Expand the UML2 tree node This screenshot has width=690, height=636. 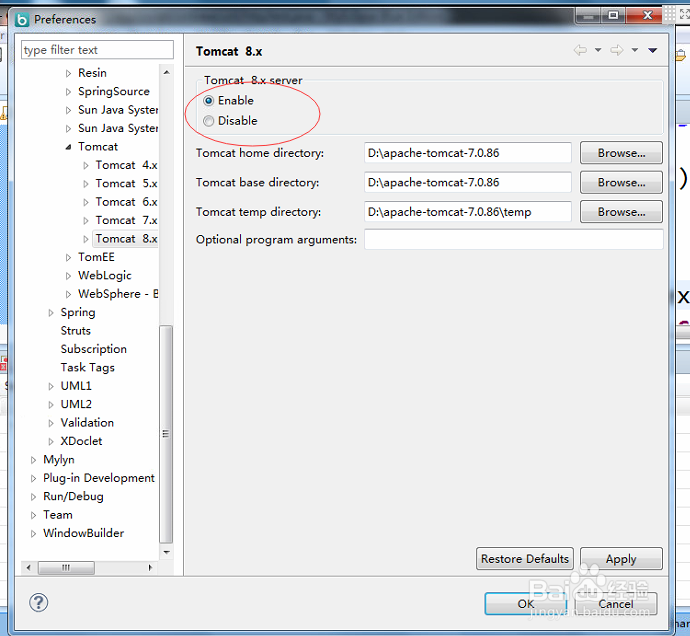[51, 404]
